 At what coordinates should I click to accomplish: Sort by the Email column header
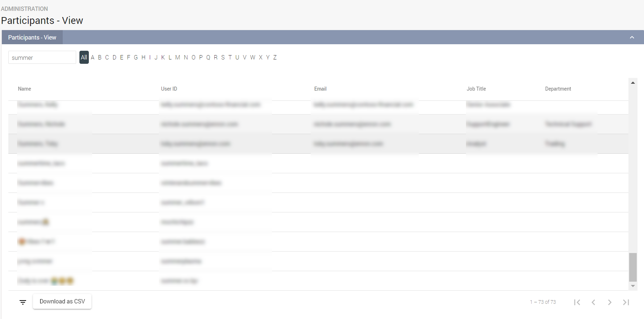[x=320, y=89]
